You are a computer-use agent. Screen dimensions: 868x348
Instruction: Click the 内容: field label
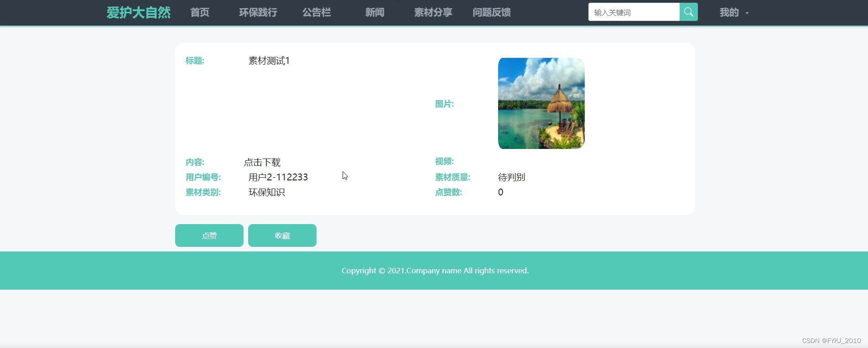coord(195,162)
